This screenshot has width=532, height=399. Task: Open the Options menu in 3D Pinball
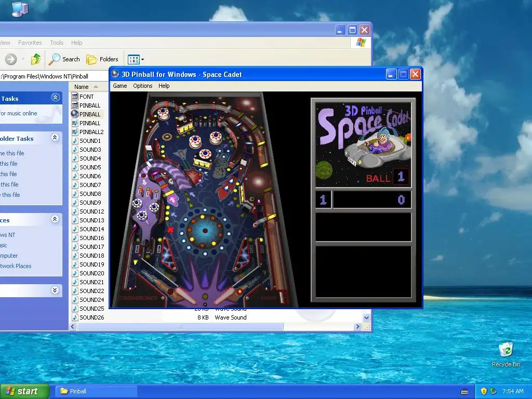142,86
